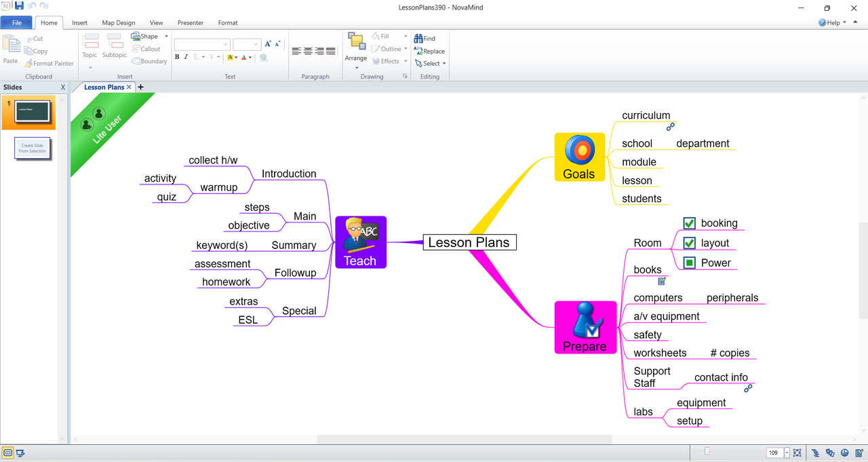This screenshot has width=868, height=462.
Task: Expand the Outline dropdown
Action: point(406,49)
